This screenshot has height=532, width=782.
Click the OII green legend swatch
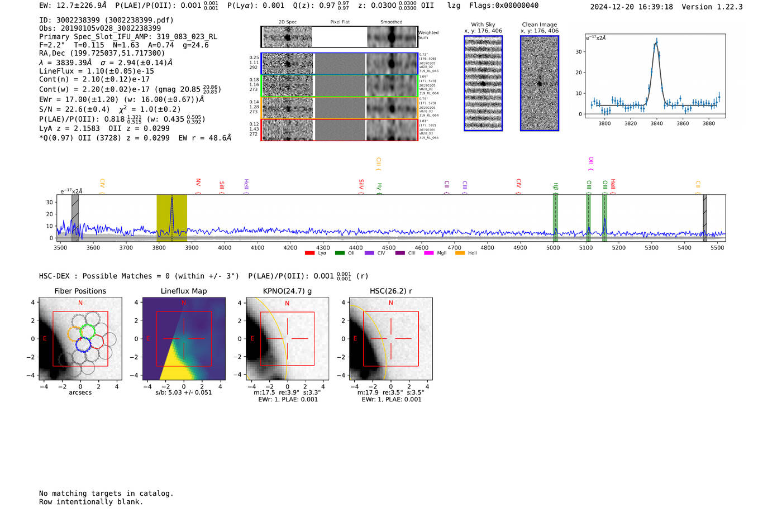coord(340,253)
